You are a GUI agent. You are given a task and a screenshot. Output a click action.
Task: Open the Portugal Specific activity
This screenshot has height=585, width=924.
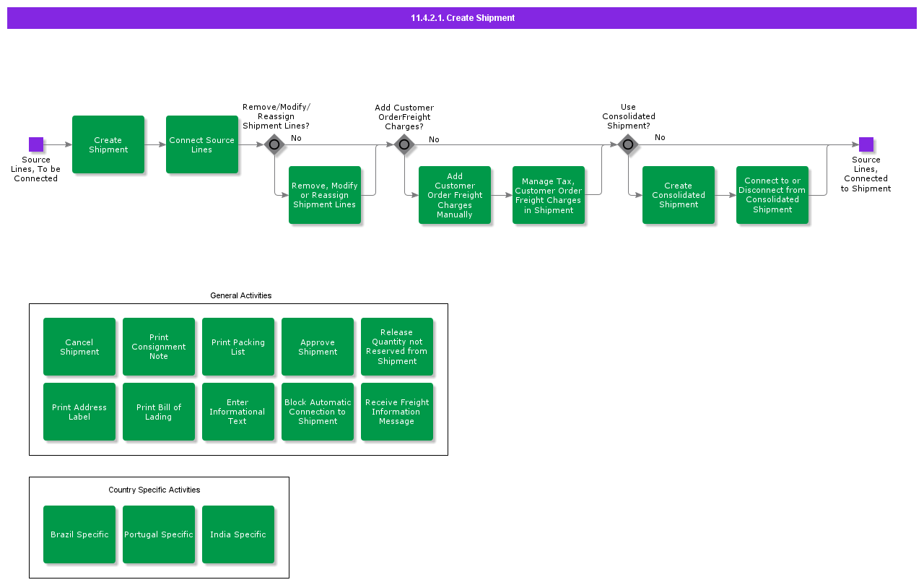(159, 534)
